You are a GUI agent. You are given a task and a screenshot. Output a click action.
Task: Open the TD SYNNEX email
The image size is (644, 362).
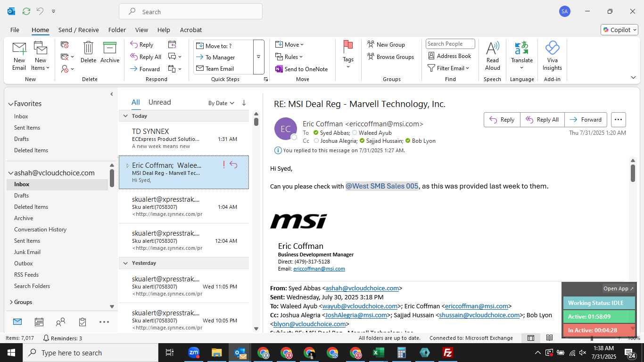[x=184, y=138]
